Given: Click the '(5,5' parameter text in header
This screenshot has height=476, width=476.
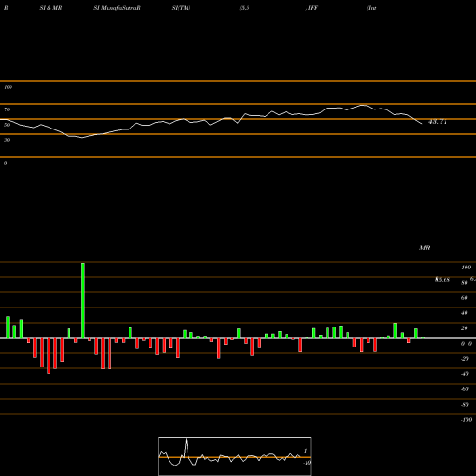Looking at the screenshot, I should pos(245,8).
